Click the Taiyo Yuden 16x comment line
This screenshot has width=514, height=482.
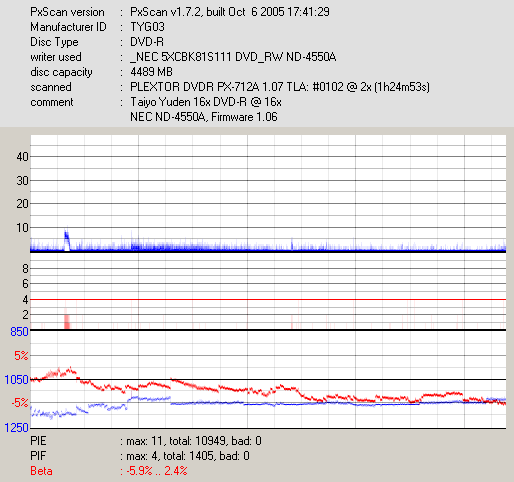point(206,102)
